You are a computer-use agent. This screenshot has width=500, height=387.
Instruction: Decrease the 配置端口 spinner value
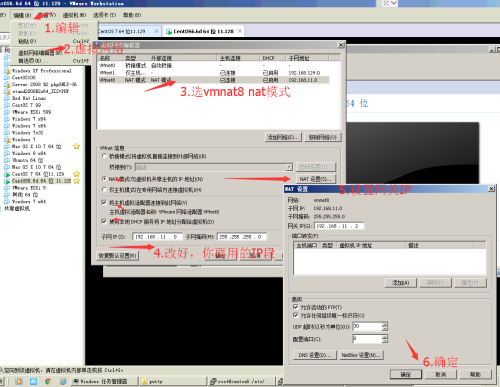[x=385, y=341]
